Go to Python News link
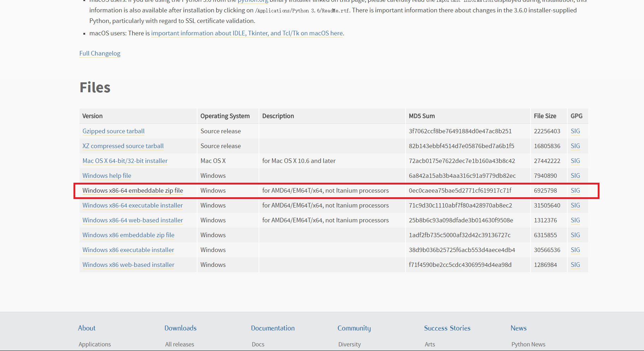Image resolution: width=644 pixels, height=351 pixels. [x=528, y=344]
